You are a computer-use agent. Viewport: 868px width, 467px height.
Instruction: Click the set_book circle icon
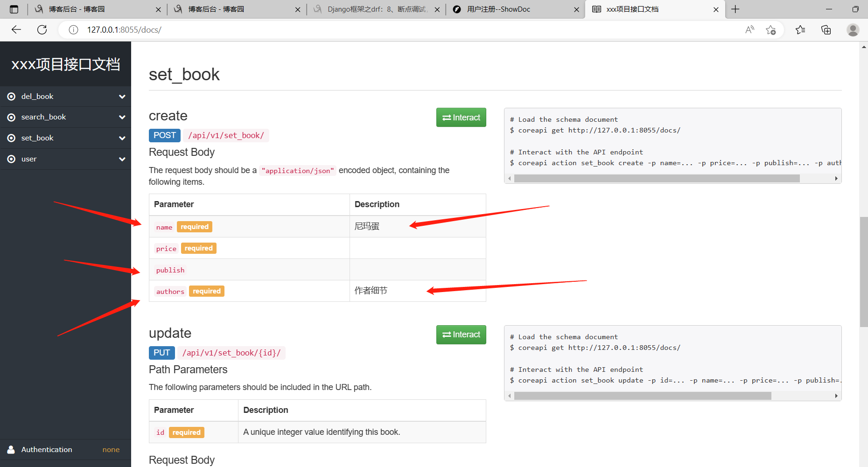coord(11,138)
